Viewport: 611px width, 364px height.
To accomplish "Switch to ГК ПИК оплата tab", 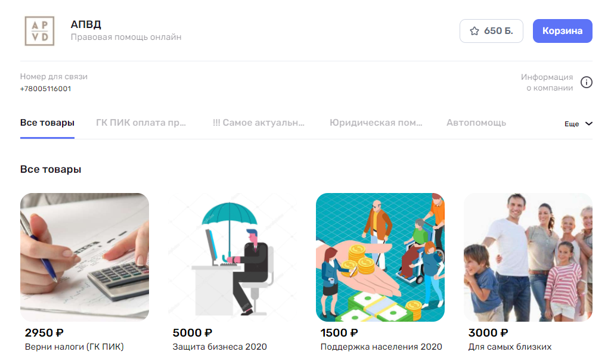I will coord(141,123).
